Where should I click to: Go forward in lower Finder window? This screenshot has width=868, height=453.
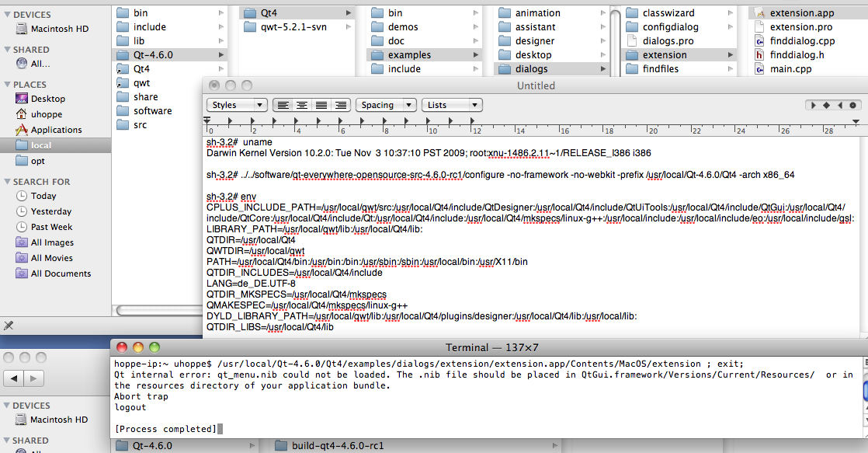(33, 378)
